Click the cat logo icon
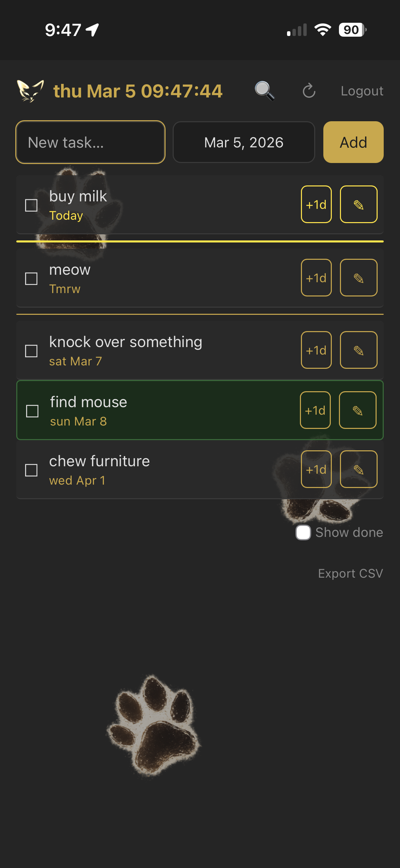The width and height of the screenshot is (400, 868). [30, 91]
